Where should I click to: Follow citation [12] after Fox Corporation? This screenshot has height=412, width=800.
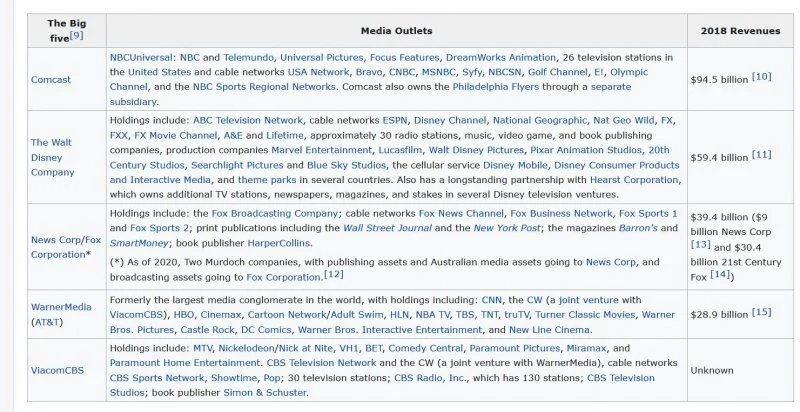[334, 274]
